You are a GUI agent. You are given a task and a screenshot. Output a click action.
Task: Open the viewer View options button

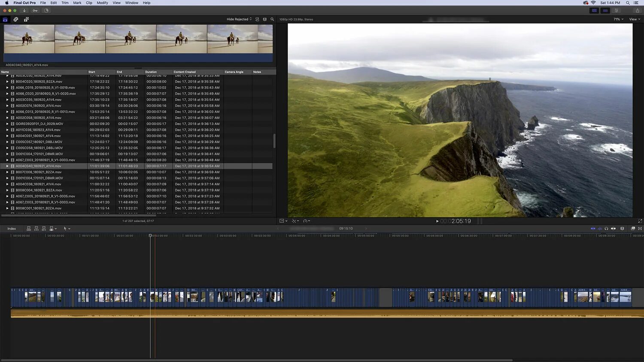635,19
